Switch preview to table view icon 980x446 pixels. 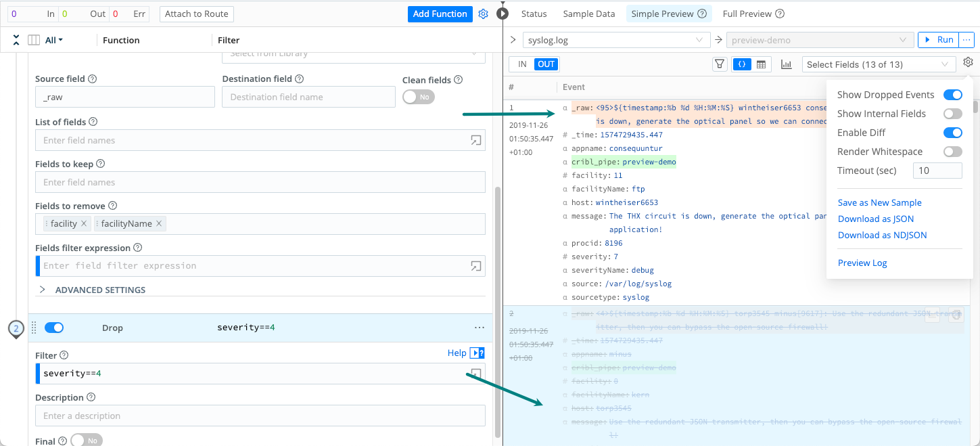click(761, 64)
